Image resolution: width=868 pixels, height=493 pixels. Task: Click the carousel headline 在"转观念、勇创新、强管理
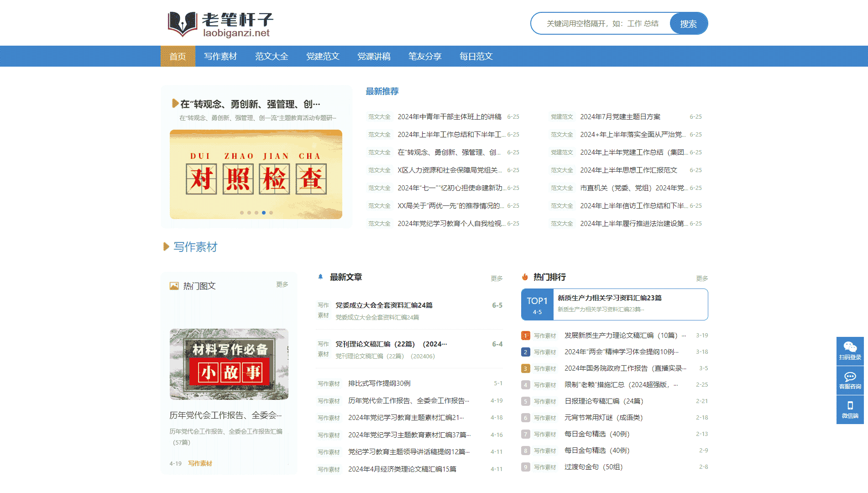[x=250, y=104]
